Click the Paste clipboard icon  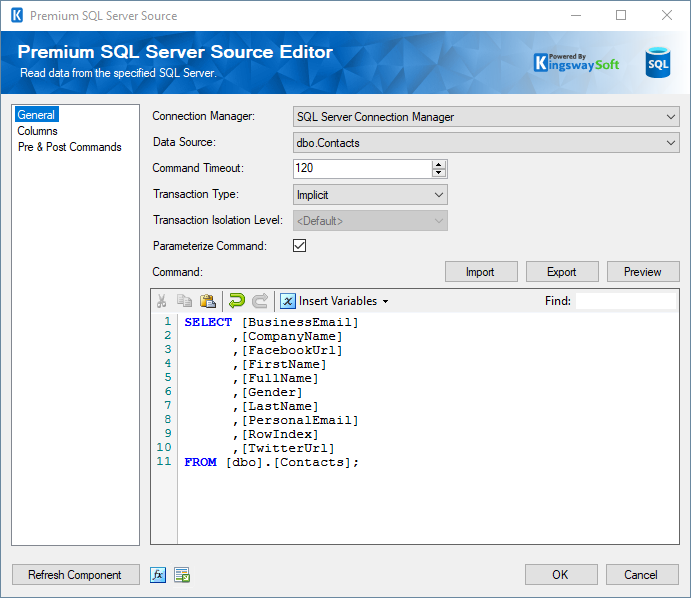click(208, 301)
